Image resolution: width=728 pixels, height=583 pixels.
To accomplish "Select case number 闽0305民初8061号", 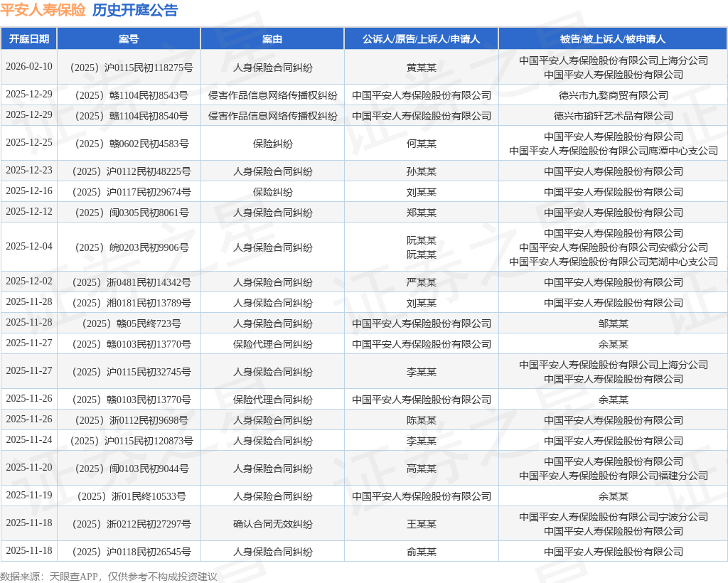I will coord(132,213).
